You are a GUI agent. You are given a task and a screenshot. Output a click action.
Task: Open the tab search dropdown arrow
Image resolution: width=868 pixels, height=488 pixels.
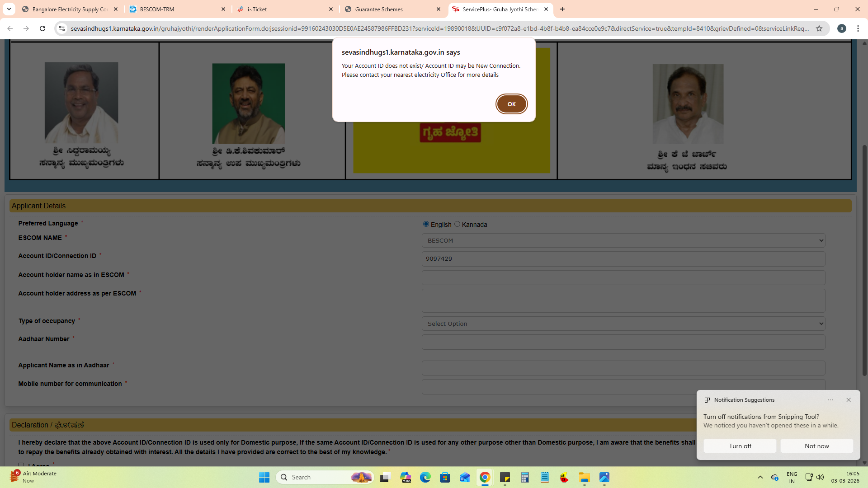click(x=9, y=9)
